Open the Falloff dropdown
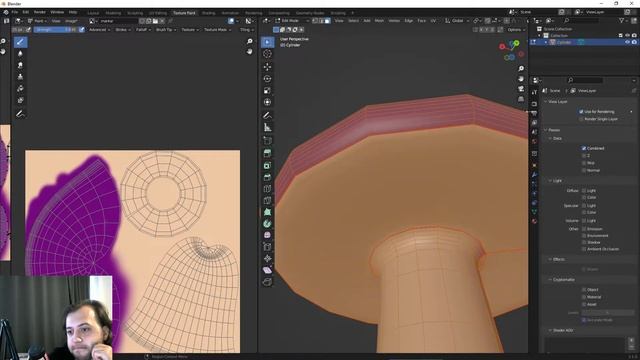Screen dimensions: 640x360 click(x=144, y=30)
